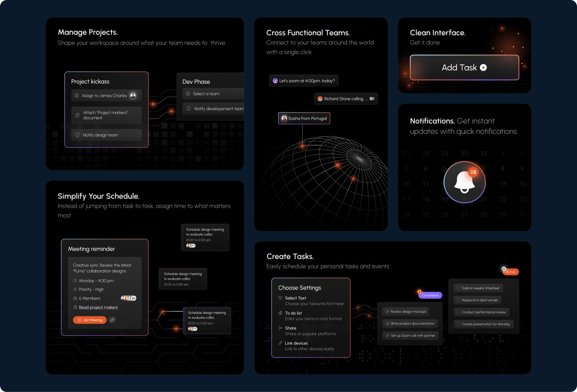Click Sasha from Portugal's avatar
The height and width of the screenshot is (392, 577).
click(x=284, y=118)
